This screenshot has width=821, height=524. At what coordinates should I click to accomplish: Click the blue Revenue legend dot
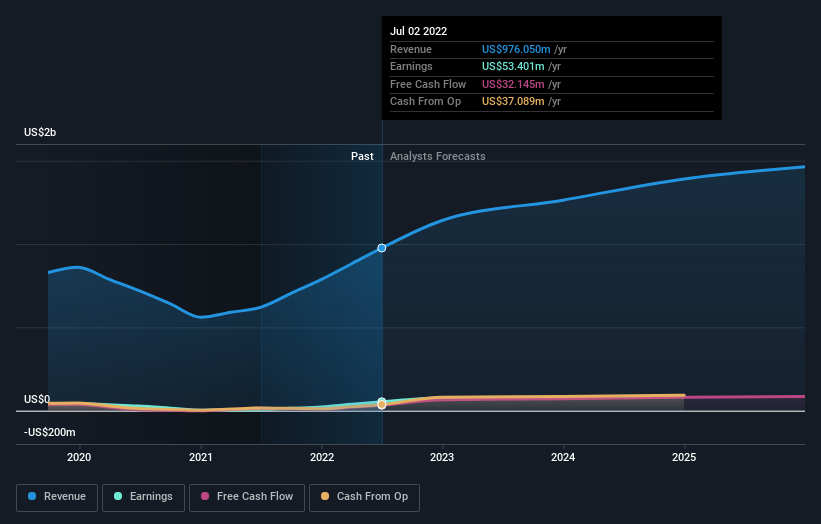coord(32,496)
